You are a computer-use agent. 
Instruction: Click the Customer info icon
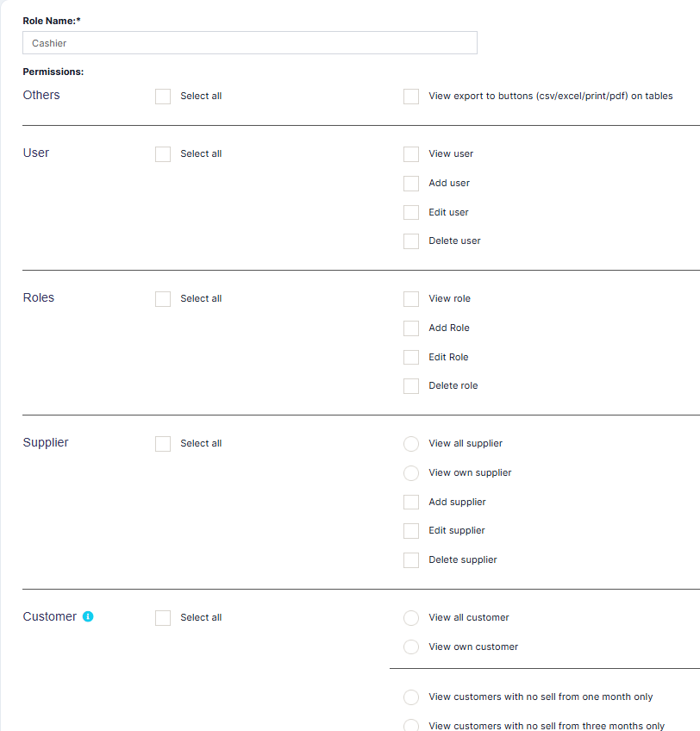pos(88,616)
